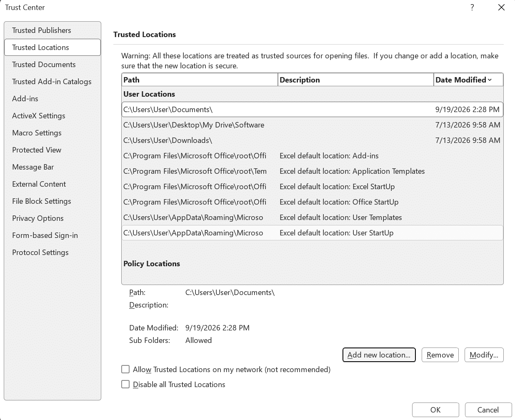Click the Date Modified sort arrow
Viewport: 515px width, 420px height.
[490, 80]
